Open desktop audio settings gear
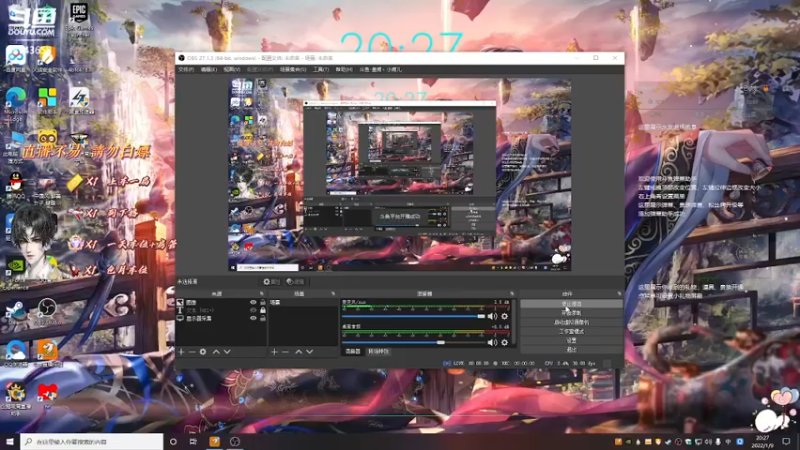The height and width of the screenshot is (450, 800). (504, 342)
